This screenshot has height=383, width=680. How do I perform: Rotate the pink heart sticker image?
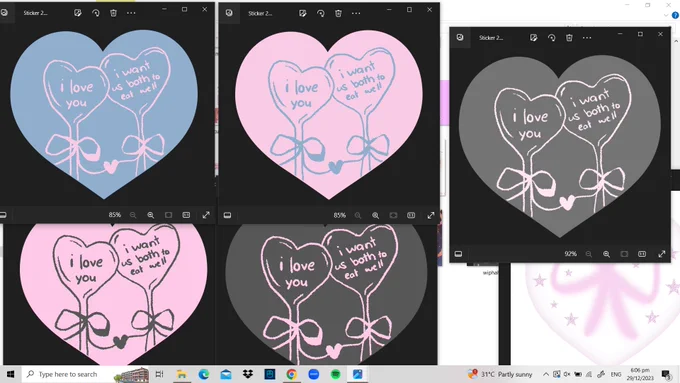tap(320, 13)
